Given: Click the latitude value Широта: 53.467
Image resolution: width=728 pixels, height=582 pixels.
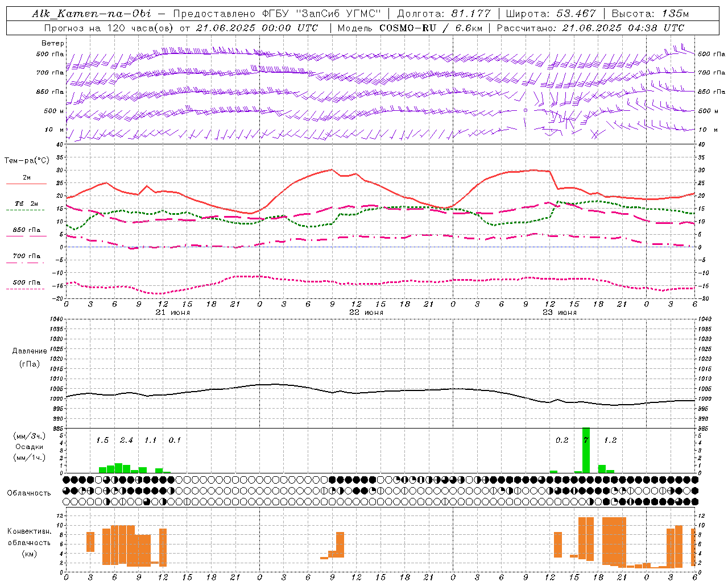Looking at the screenshot, I should (551, 14).
